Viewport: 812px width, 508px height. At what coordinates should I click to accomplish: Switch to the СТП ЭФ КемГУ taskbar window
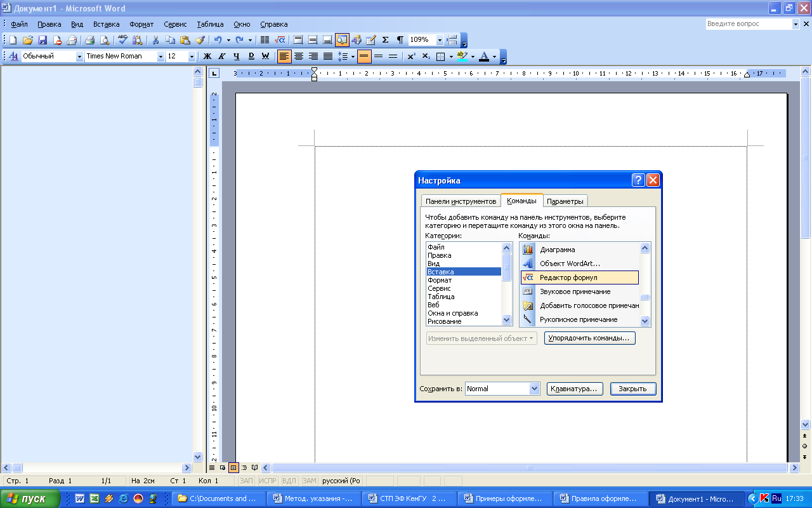(409, 498)
